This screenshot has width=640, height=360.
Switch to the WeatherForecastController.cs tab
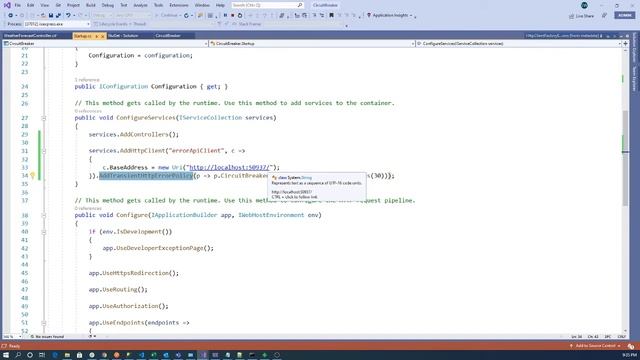30,36
